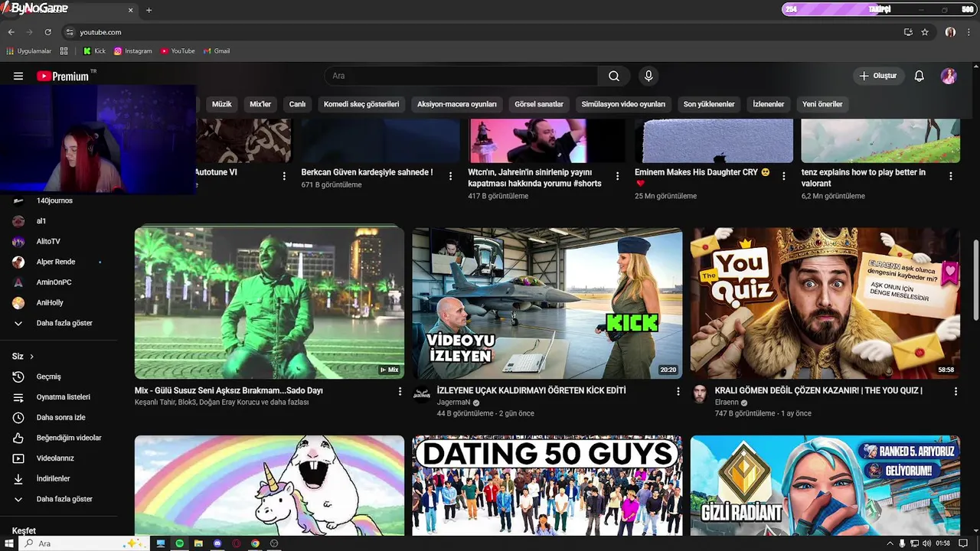Open Discord from the taskbar
This screenshot has height=551, width=980.
tap(217, 543)
